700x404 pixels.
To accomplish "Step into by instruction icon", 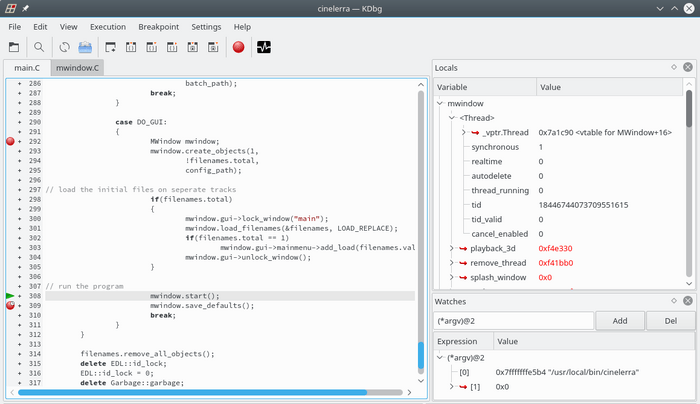I will 192,47.
